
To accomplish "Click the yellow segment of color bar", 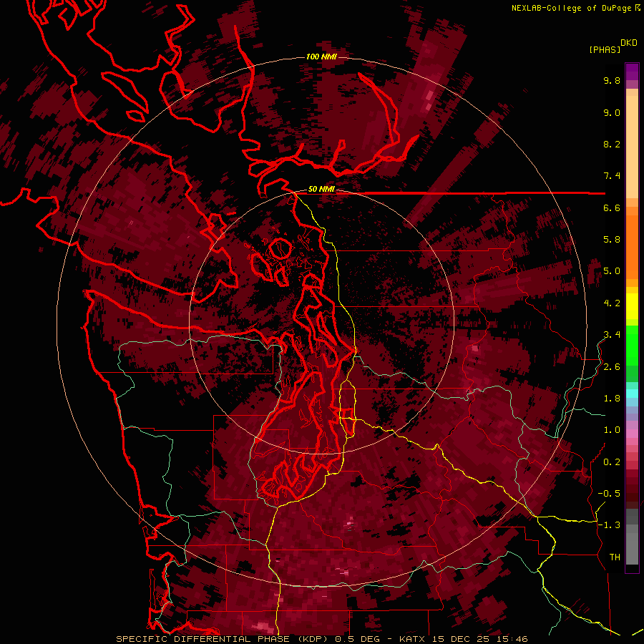I will click(632, 306).
